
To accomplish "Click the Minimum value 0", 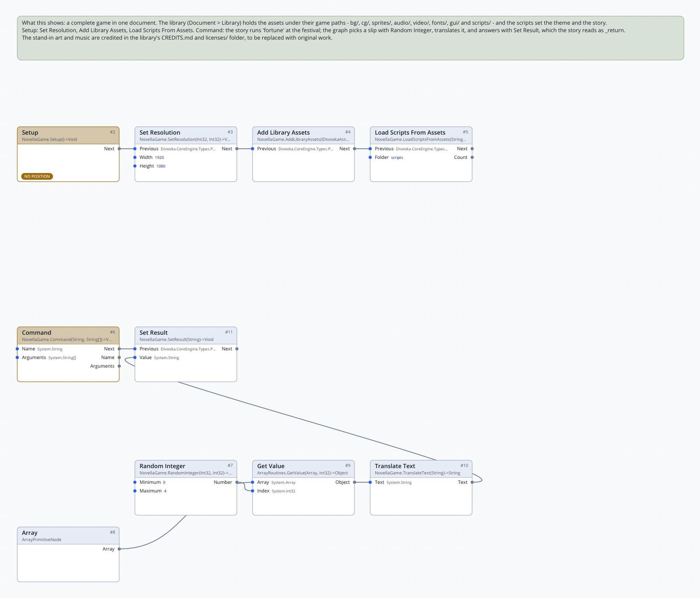I will coord(164,482).
